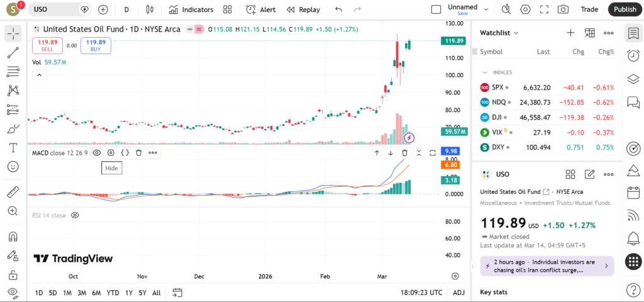Image resolution: width=644 pixels, height=302 pixels.
Task: Open the emoji icons tool
Action: tap(13, 167)
